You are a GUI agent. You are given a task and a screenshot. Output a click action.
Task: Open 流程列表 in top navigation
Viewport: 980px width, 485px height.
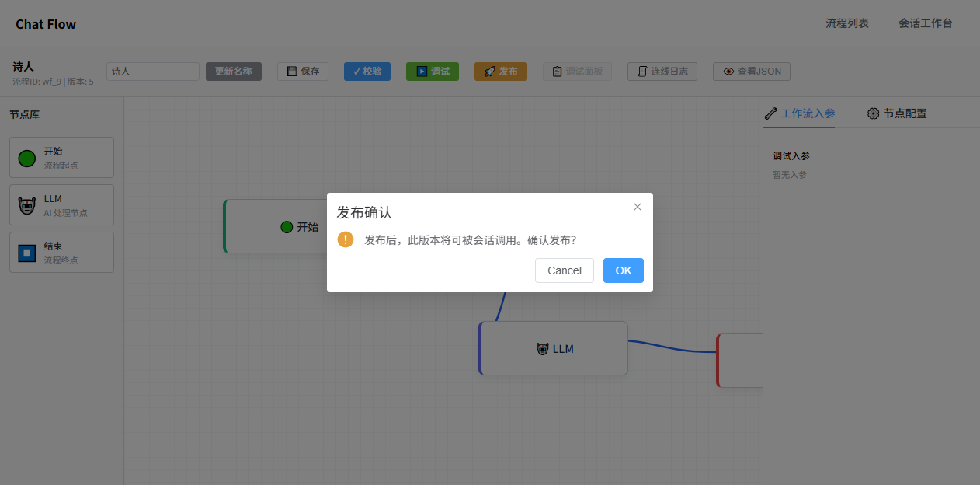[847, 23]
